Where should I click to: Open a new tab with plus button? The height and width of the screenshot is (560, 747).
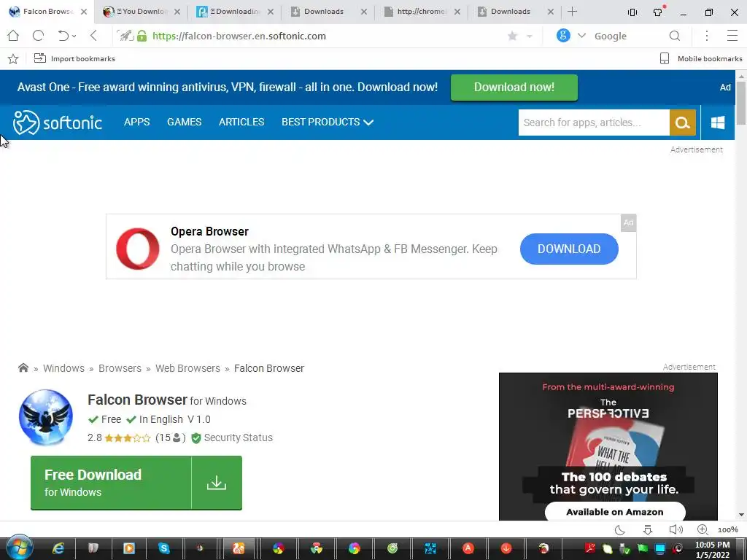click(x=572, y=12)
